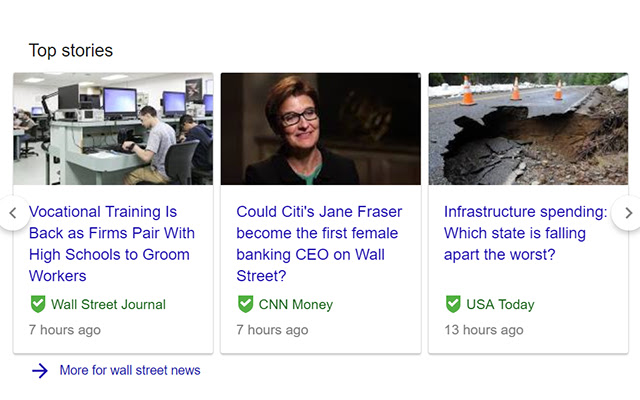Click green shield icon beside CNN Money
The image size is (640, 400).
coord(245,304)
